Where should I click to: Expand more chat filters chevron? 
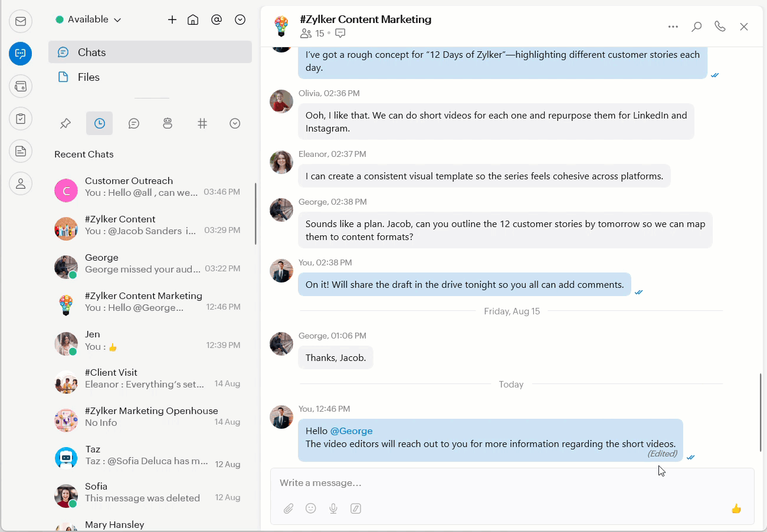click(x=235, y=123)
